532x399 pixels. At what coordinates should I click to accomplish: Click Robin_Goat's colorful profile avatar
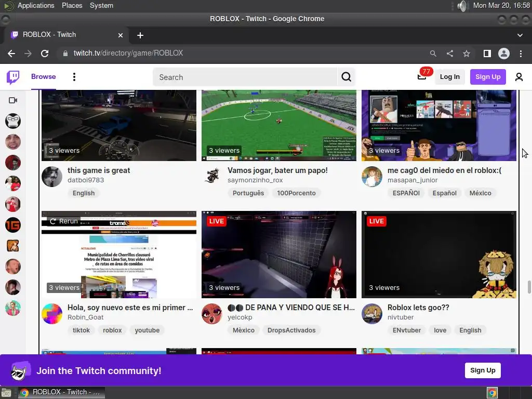pyautogui.click(x=52, y=313)
